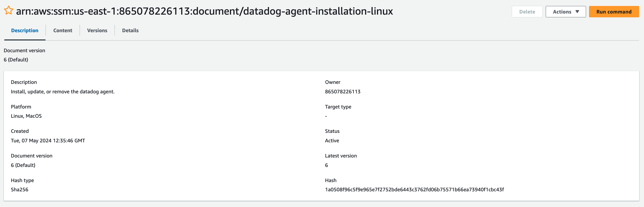
Task: Click the Owner value 865078226113
Action: click(x=343, y=92)
